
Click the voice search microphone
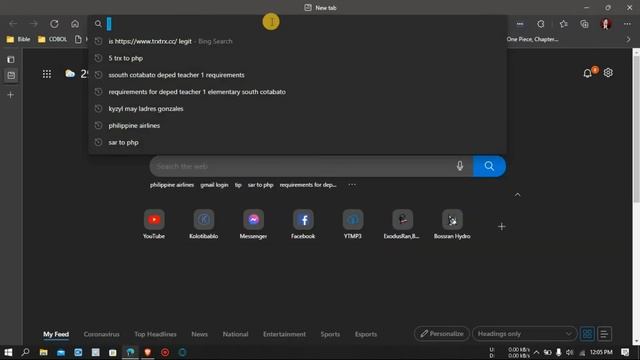460,166
